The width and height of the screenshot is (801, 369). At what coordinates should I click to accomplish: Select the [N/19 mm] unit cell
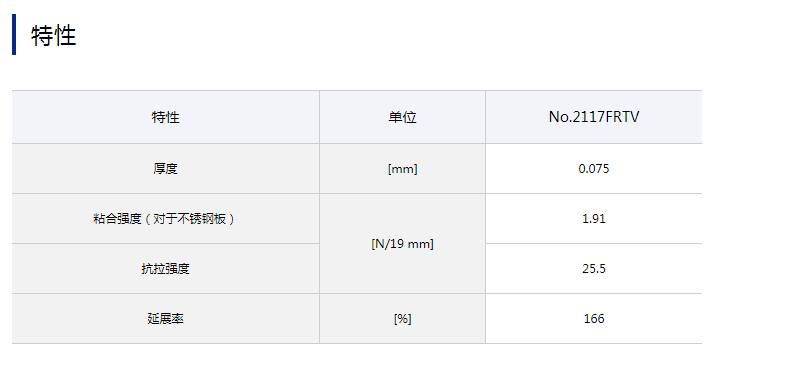(x=403, y=244)
